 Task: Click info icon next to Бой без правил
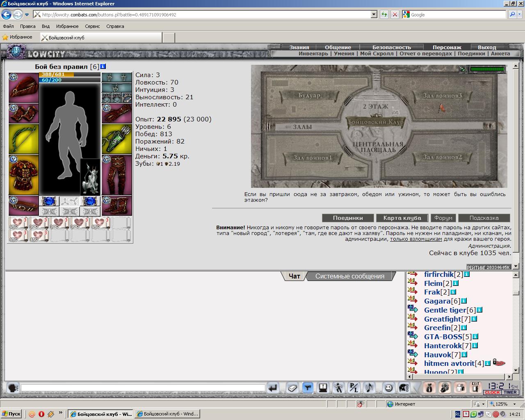coord(103,66)
